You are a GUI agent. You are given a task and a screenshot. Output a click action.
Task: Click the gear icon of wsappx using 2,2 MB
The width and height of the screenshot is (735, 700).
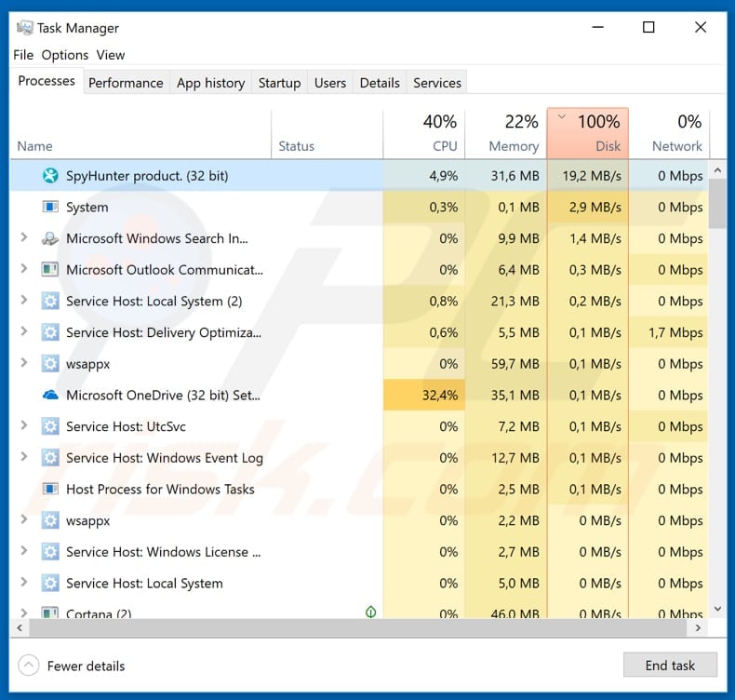coord(50,520)
